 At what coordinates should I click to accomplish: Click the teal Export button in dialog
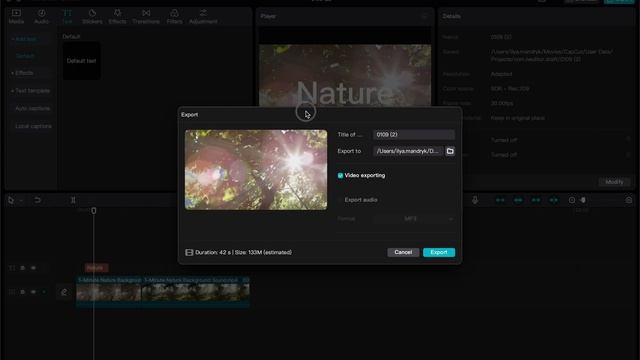tap(439, 252)
